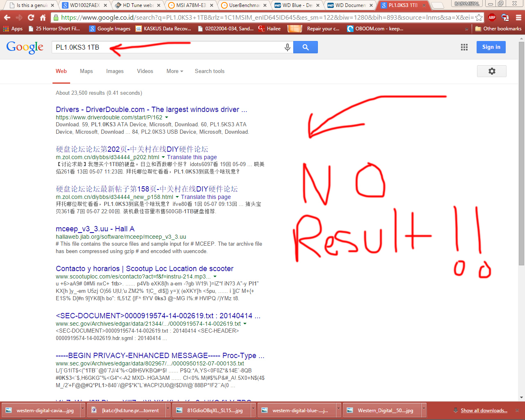
Task: Bookmark this page with the star icon
Action: [479, 18]
